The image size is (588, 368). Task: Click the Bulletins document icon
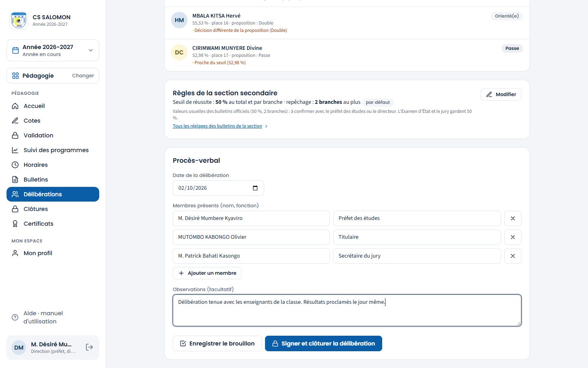[x=15, y=180]
